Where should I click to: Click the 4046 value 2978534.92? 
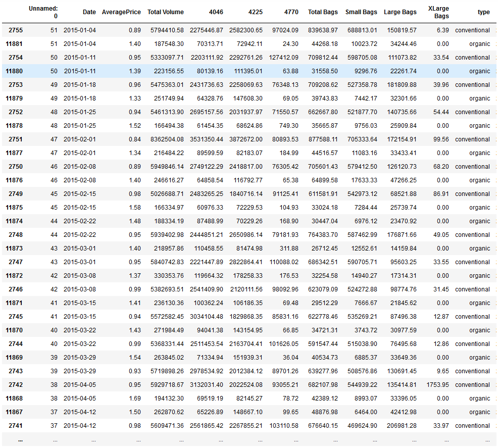coord(207,371)
